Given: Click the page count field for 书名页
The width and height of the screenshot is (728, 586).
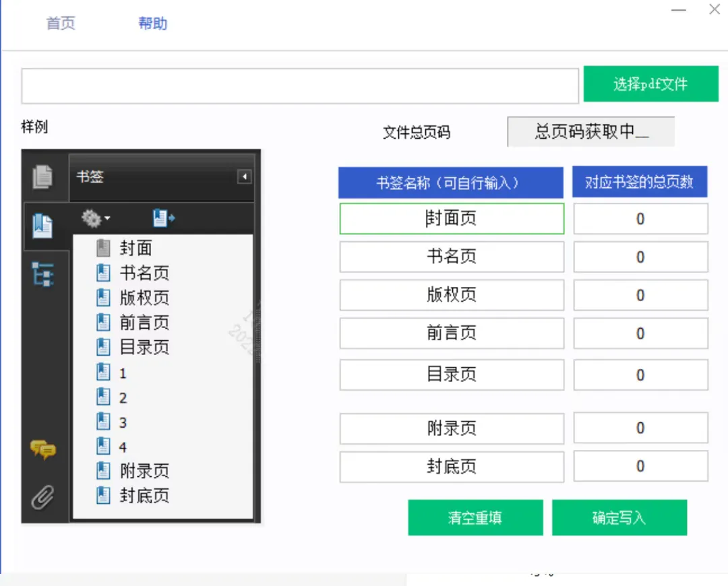Looking at the screenshot, I should (x=640, y=257).
